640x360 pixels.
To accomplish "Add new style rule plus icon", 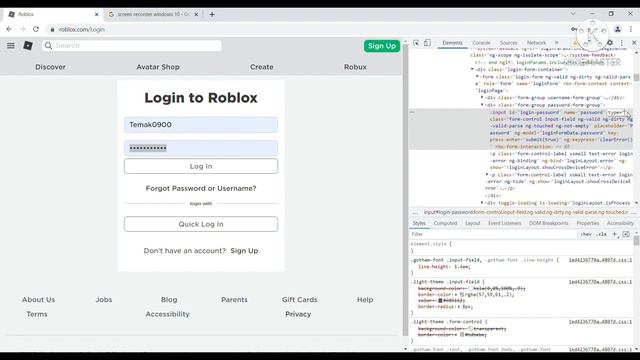I will (615, 234).
